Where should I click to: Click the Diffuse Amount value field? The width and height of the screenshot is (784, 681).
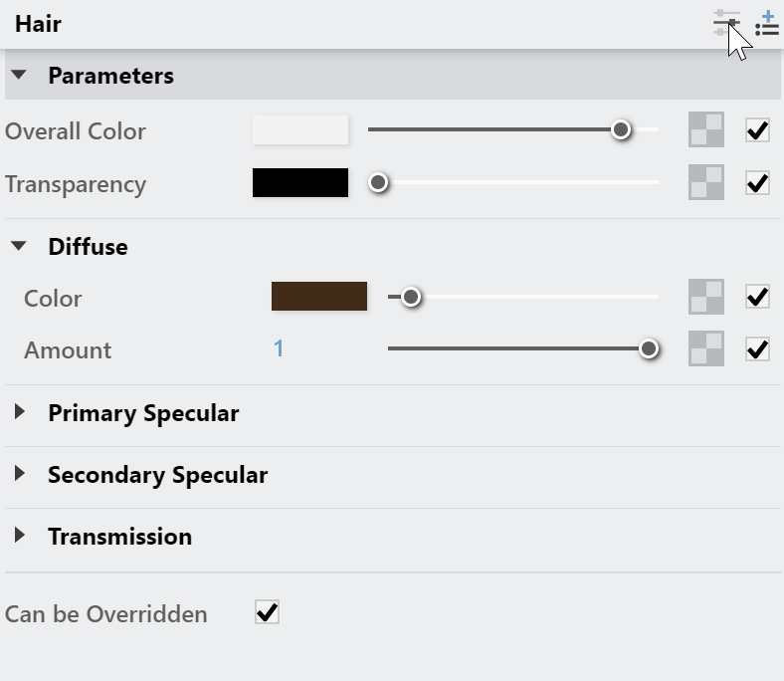point(279,348)
